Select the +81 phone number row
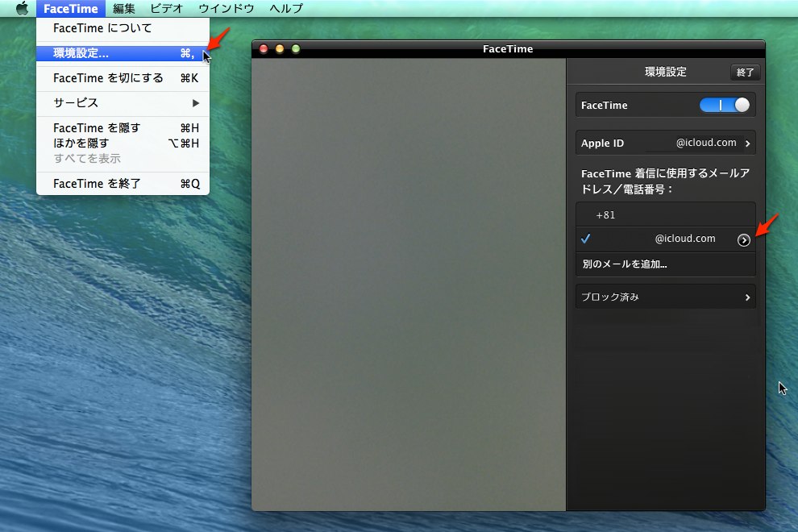The height and width of the screenshot is (532, 798). tap(666, 215)
